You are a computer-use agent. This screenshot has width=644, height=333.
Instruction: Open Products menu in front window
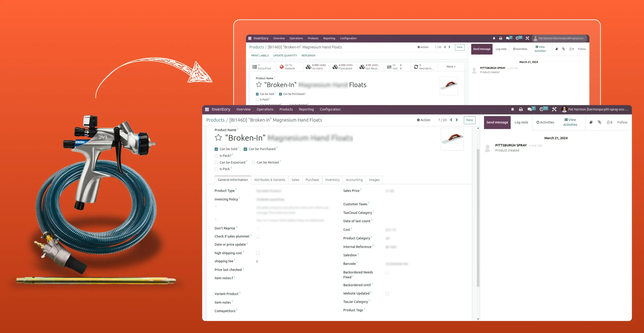[x=286, y=109]
